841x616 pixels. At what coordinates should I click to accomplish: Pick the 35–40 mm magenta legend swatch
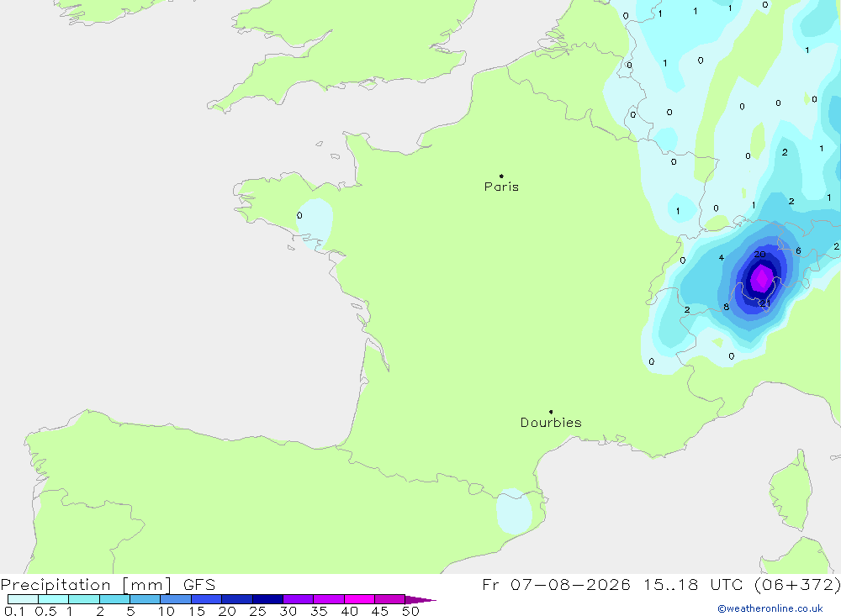point(329,599)
